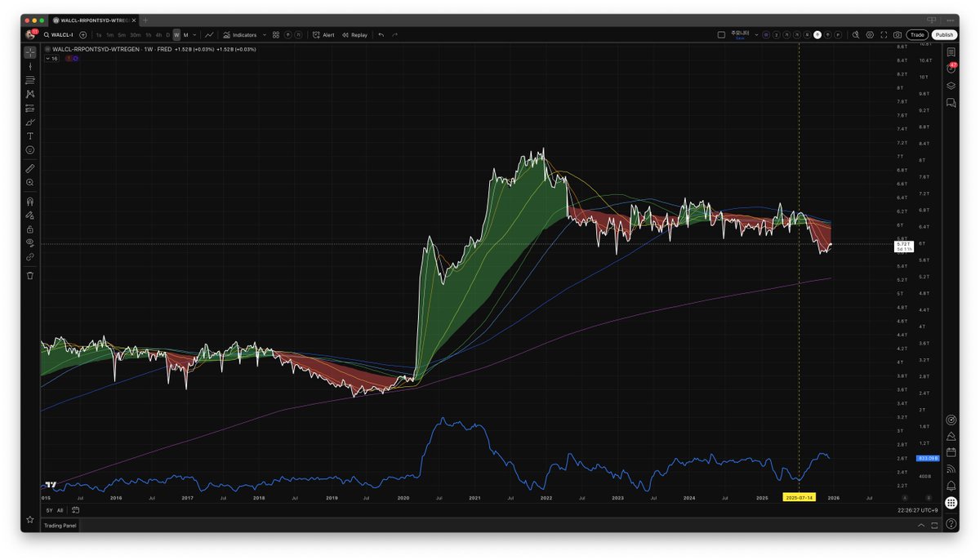Activate the zoom in tool
This screenshot has width=980, height=560.
[x=30, y=183]
